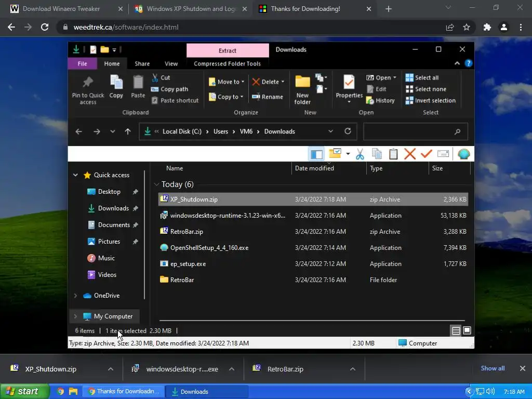Click the Explorer search box

point(415,131)
